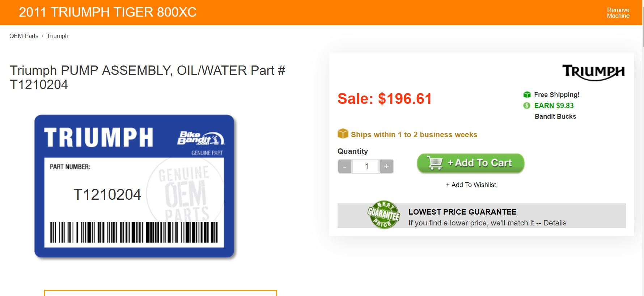The height and width of the screenshot is (296, 644).
Task: Increase quantity with the plus button
Action: click(x=386, y=166)
